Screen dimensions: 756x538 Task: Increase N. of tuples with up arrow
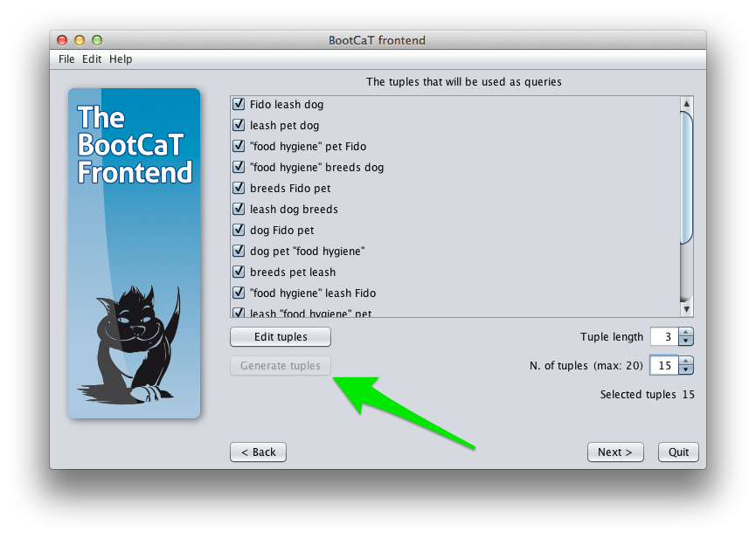pyautogui.click(x=685, y=361)
